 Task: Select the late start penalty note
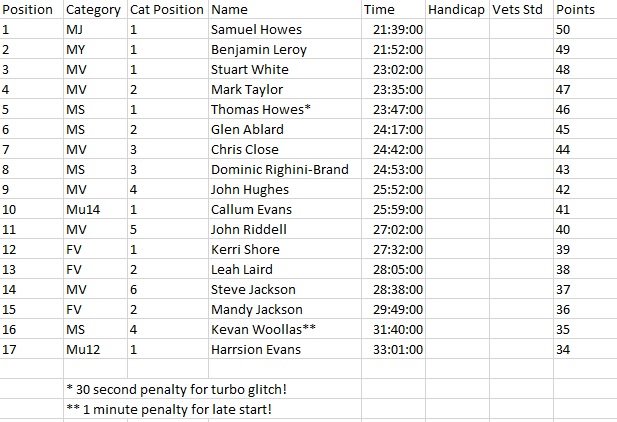coord(167,409)
